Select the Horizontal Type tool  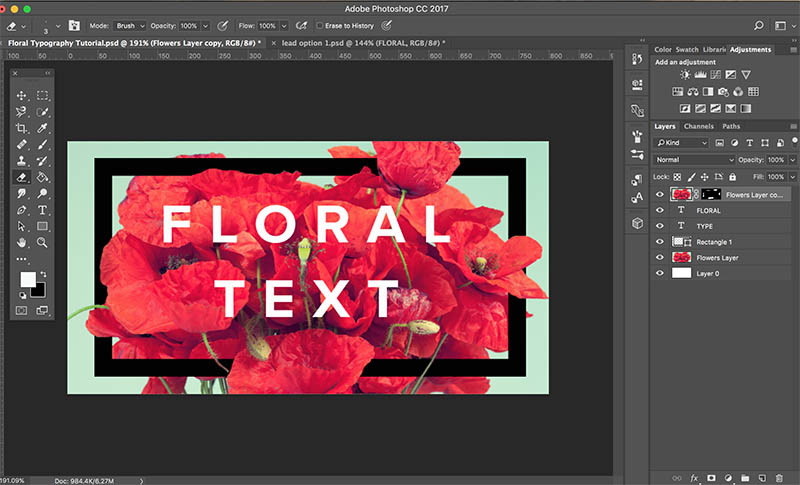[42, 210]
